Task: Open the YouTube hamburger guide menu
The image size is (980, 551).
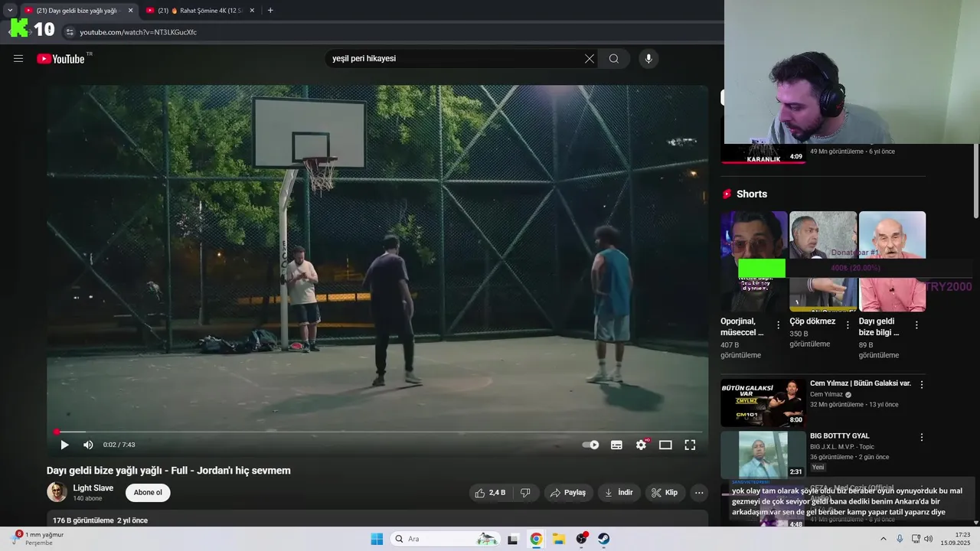Action: 18,58
